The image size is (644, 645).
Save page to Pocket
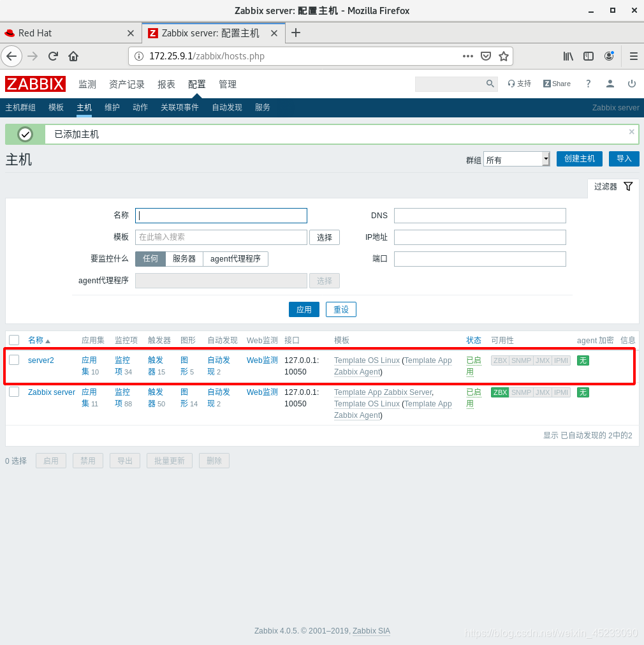486,56
